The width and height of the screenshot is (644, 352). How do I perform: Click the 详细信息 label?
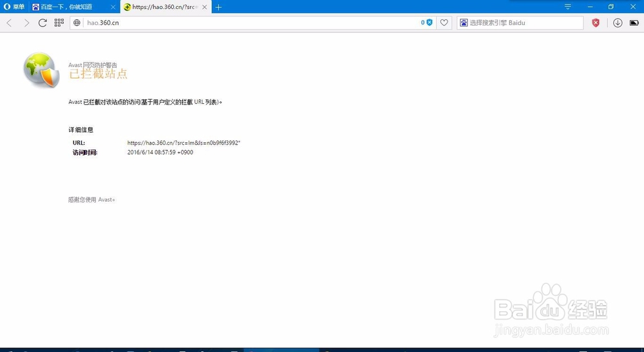tap(81, 130)
